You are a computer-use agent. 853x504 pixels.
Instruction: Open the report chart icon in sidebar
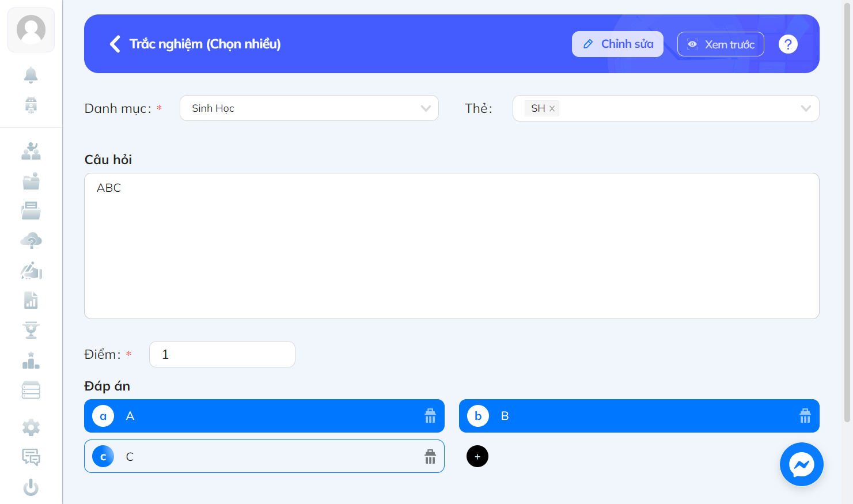point(31,301)
